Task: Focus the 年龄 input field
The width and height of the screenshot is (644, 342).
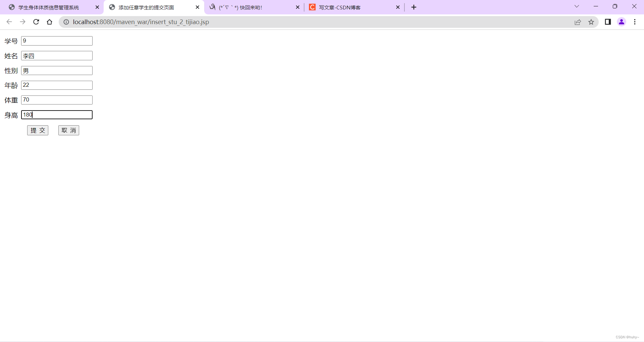Action: (x=57, y=85)
